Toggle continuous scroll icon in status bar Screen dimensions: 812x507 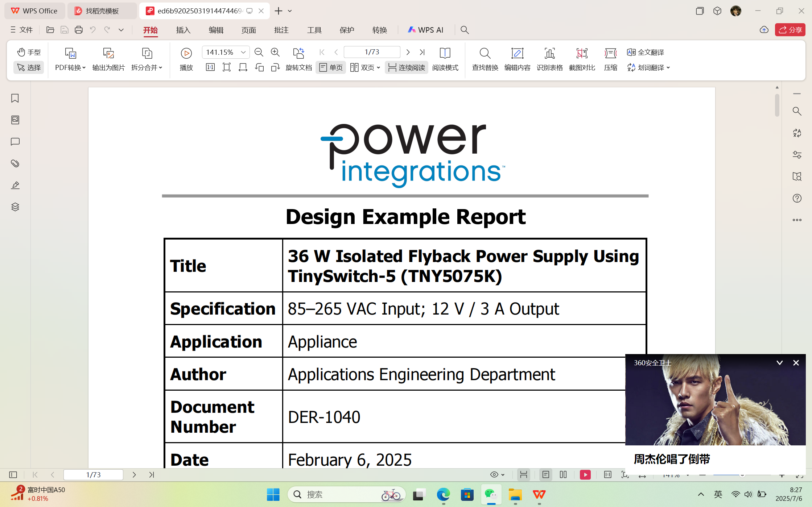coord(523,474)
